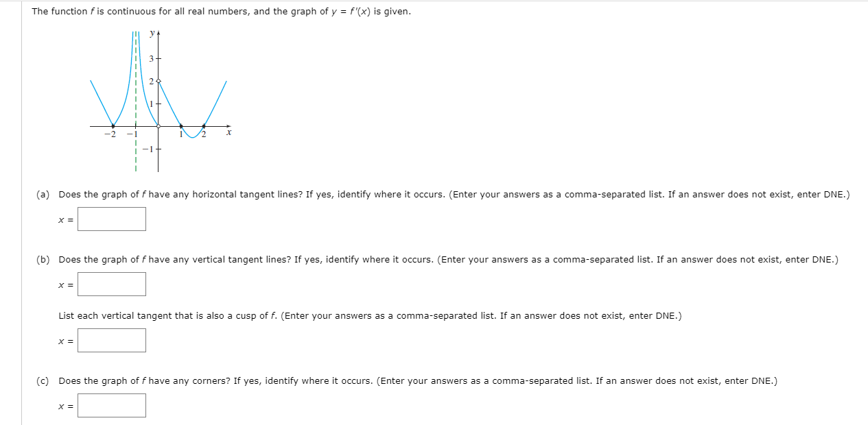Click the problem statement about continuity of f

point(220,11)
